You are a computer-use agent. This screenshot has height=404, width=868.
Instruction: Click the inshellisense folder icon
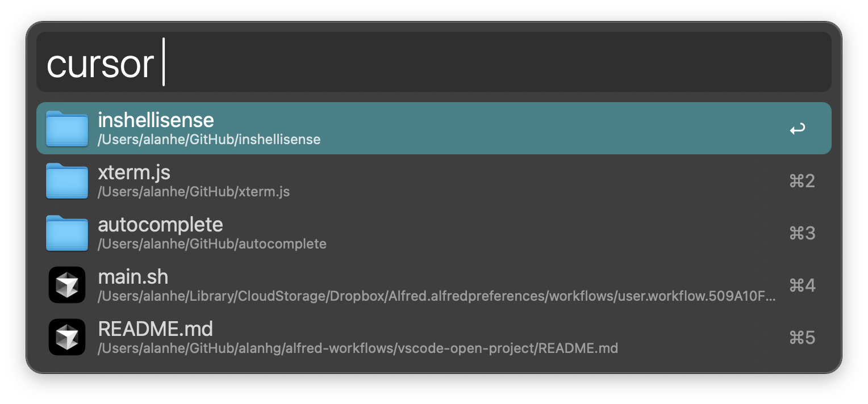(66, 128)
